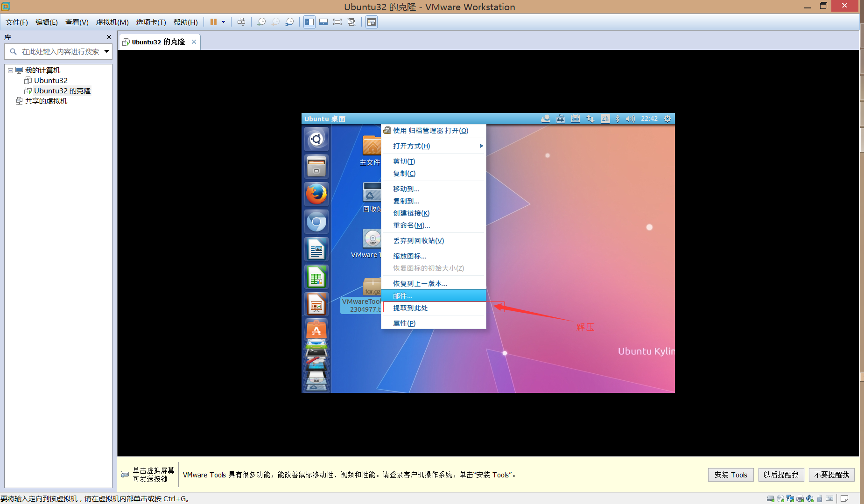Choose 提取到此处 to extract the archive
The image size is (864, 504).
coord(433,308)
